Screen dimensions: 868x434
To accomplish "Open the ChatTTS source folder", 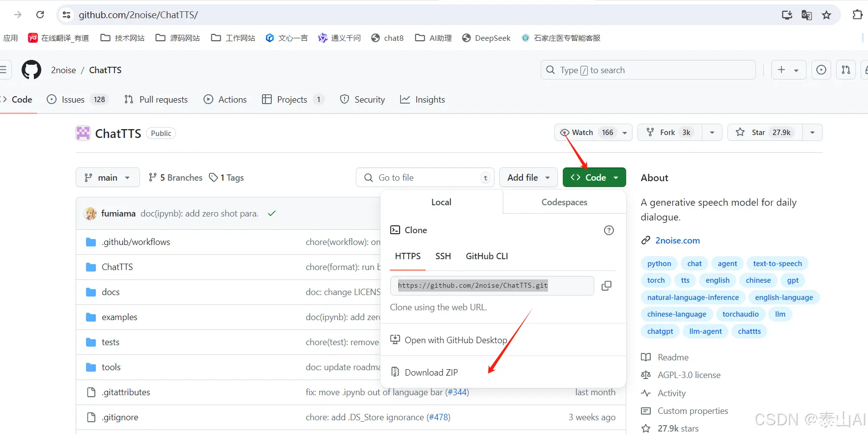I will coord(117,267).
